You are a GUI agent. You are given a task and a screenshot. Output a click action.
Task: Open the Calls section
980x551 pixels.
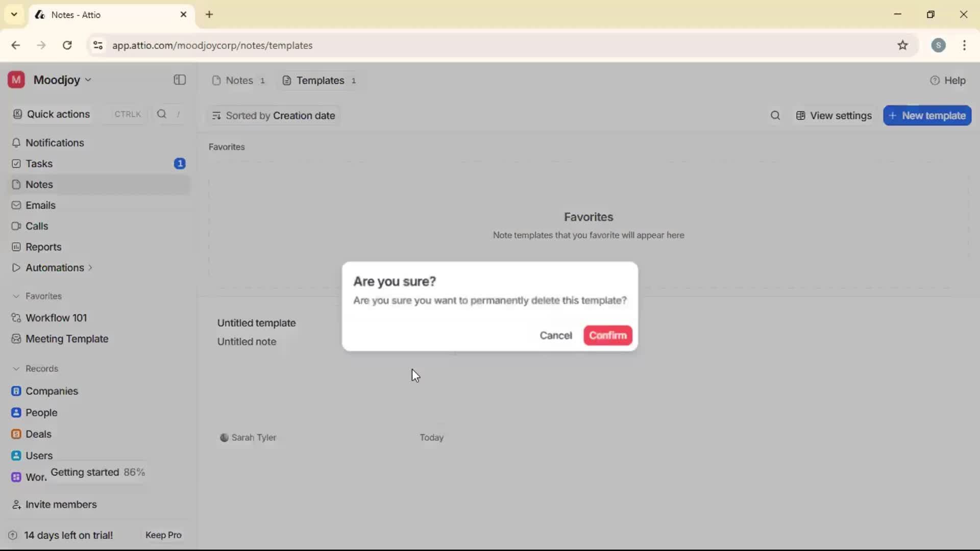point(35,226)
